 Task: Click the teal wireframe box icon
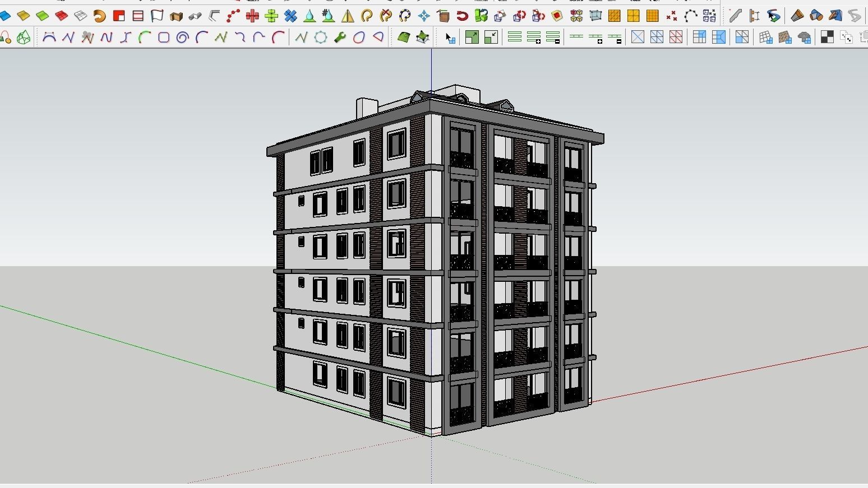[x=595, y=16]
